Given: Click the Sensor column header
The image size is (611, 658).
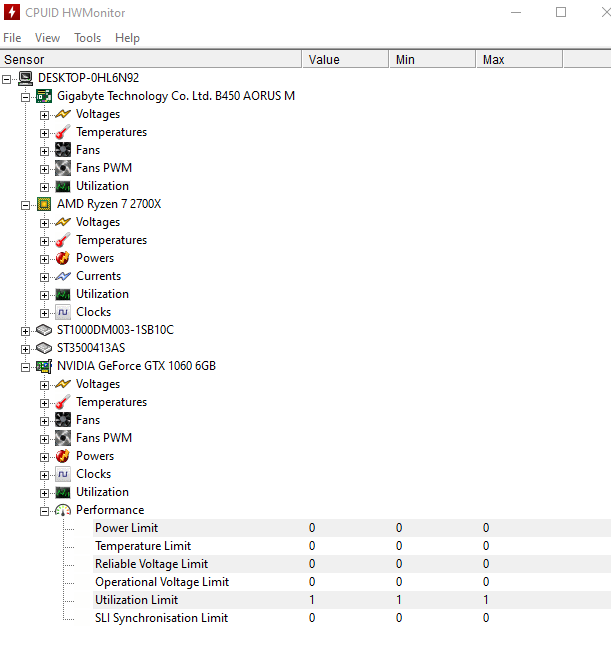Looking at the screenshot, I should (x=151, y=59).
